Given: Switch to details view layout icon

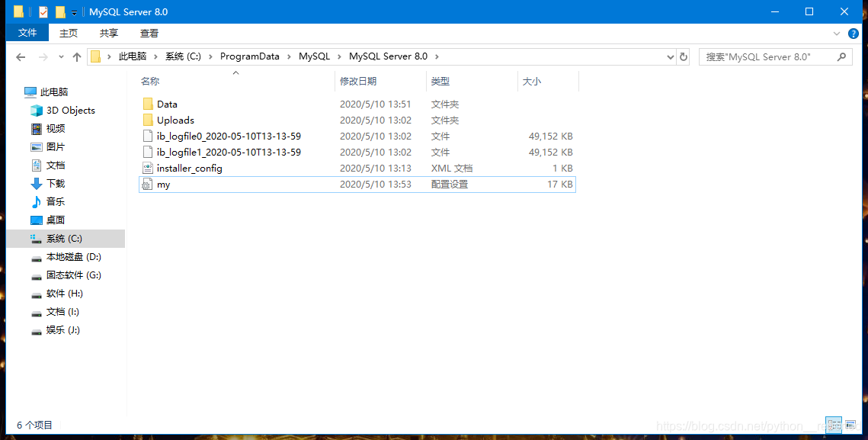Looking at the screenshot, I should tap(834, 425).
